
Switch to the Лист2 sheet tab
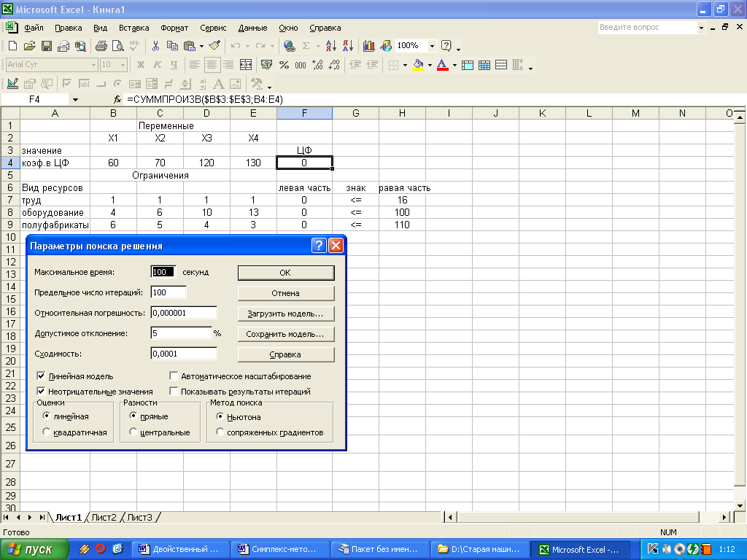click(104, 517)
